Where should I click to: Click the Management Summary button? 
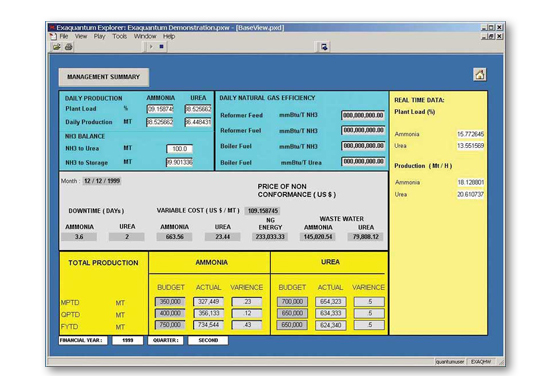[x=104, y=77]
